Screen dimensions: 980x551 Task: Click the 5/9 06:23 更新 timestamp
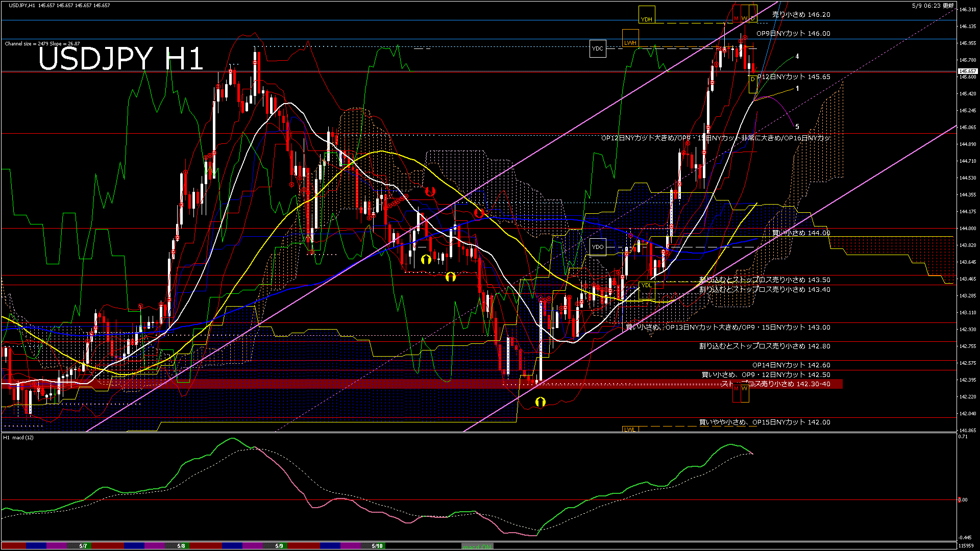[933, 6]
